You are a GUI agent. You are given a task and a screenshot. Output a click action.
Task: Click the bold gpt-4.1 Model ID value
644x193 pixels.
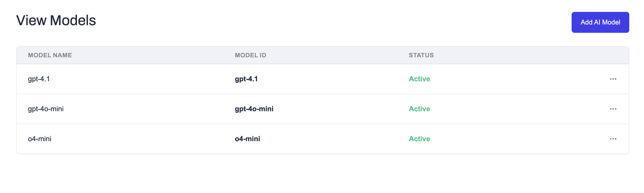point(246,79)
